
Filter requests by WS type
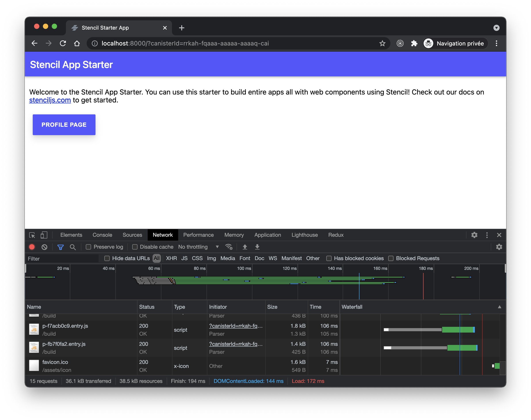point(273,258)
